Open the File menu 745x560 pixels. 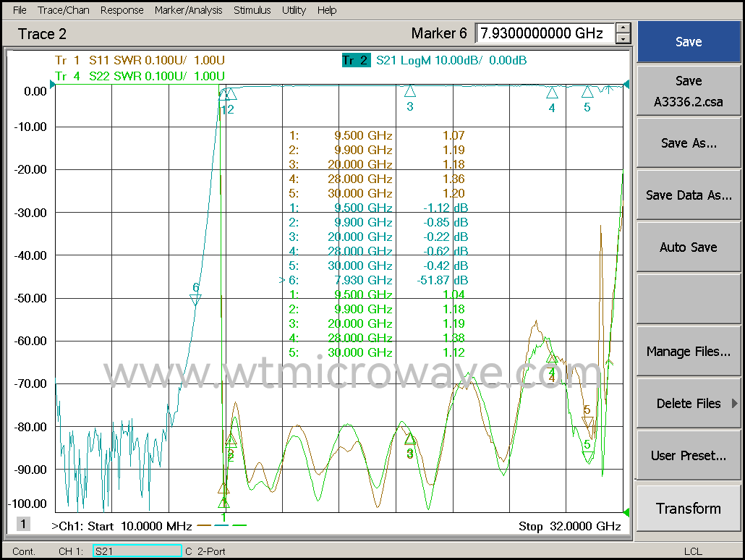click(18, 10)
